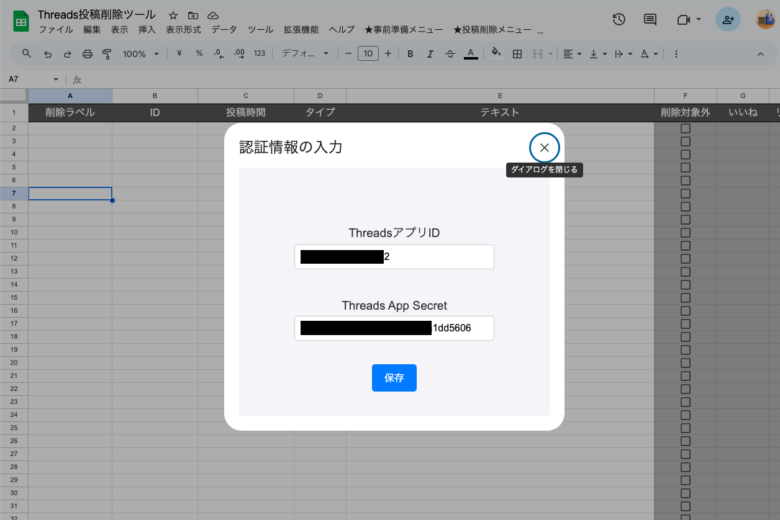This screenshot has width=780, height=520.
Task: Toggle strikethrough formatting
Action: click(x=450, y=54)
